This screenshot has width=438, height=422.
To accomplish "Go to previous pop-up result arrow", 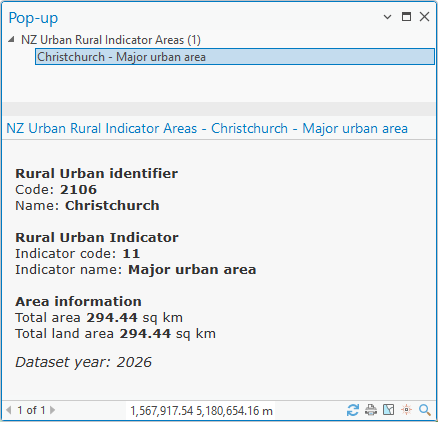I will (x=9, y=410).
